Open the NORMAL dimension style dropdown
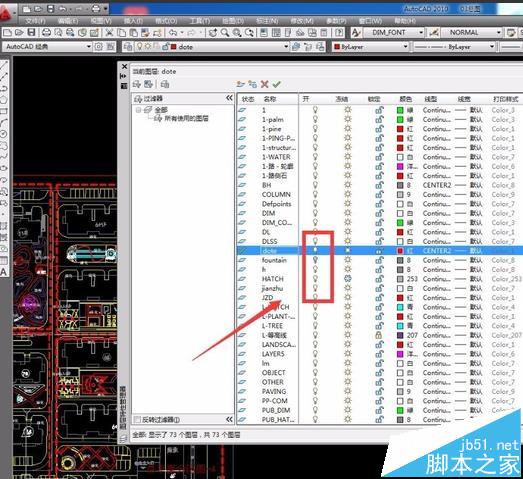This screenshot has width=523, height=479. (499, 32)
